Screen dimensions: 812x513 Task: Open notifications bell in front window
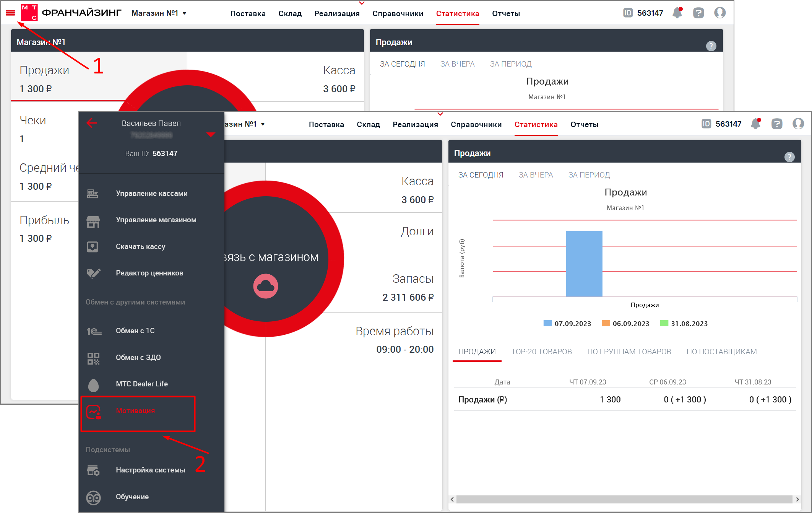(756, 124)
